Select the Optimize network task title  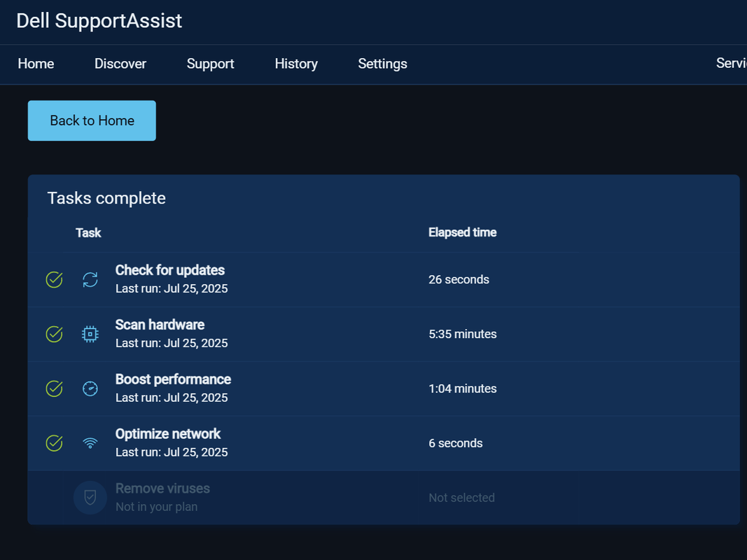[168, 434]
